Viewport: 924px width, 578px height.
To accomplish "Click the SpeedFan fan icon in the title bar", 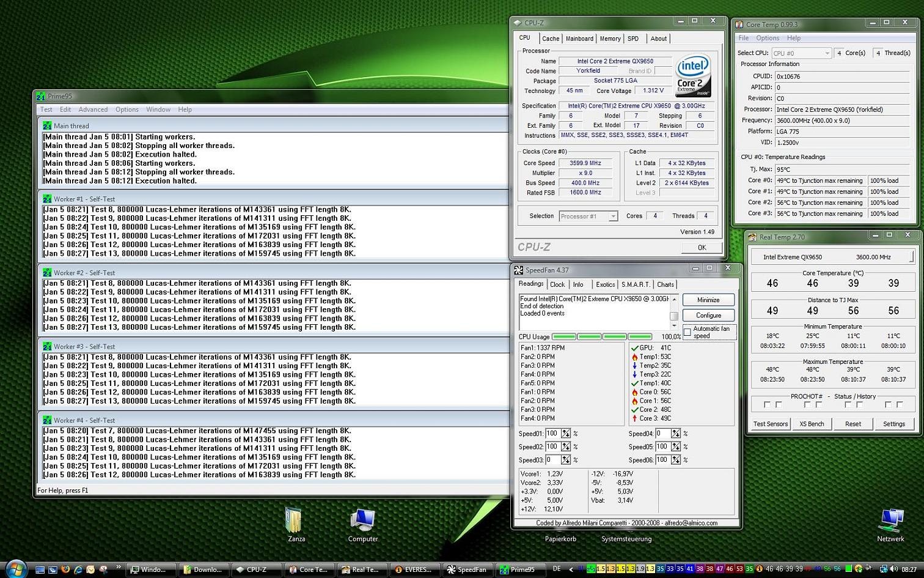I will tap(518, 270).
